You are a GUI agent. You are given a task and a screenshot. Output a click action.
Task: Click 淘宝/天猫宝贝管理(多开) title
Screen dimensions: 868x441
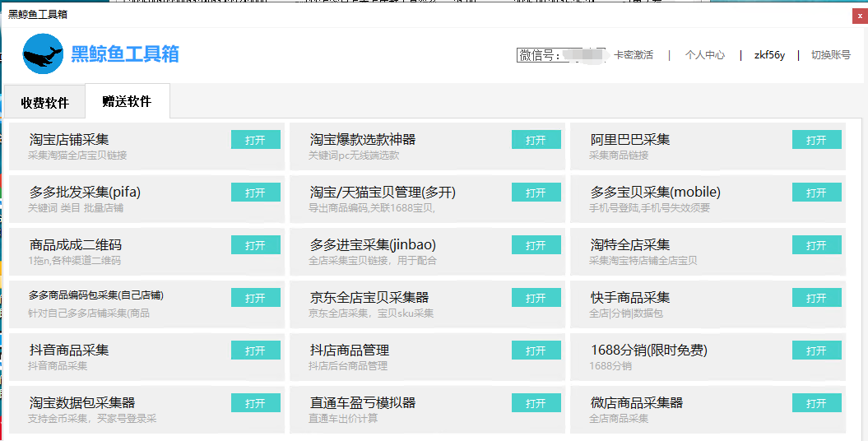pos(383,192)
